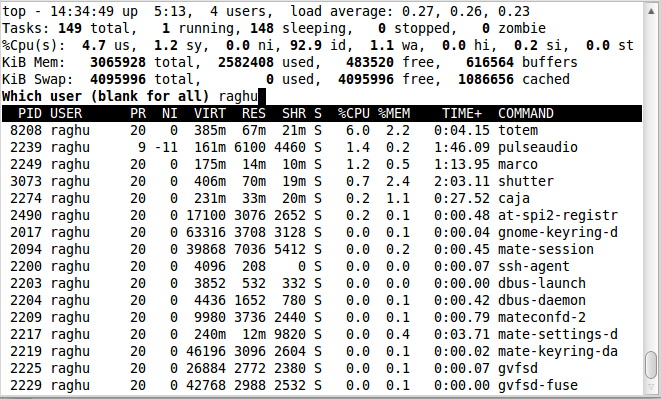
Task: Click the scrollbar down arrow
Action: pyautogui.click(x=651, y=387)
